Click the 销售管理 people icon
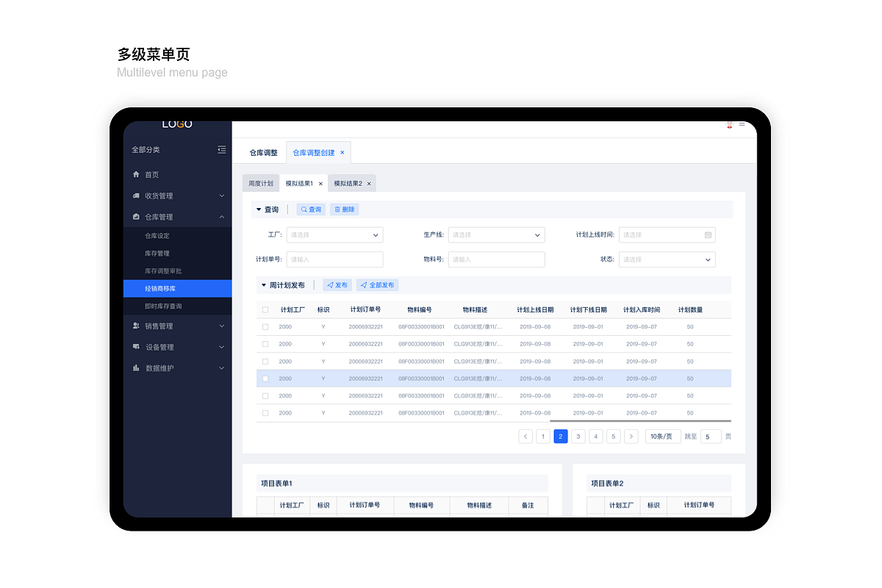This screenshot has height=588, width=882. [136, 326]
